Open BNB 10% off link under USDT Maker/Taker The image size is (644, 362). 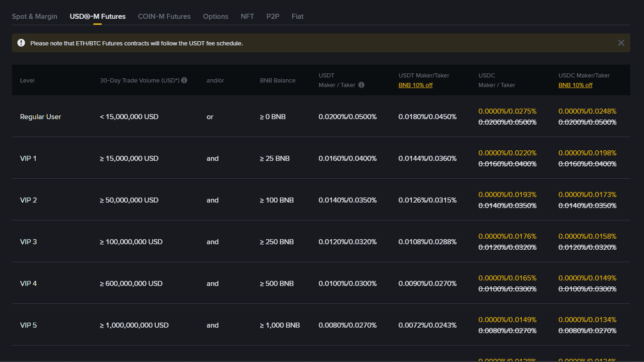pyautogui.click(x=415, y=85)
